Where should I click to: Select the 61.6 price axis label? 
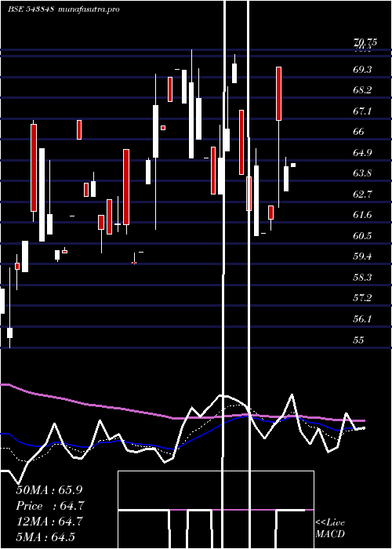pos(362,215)
